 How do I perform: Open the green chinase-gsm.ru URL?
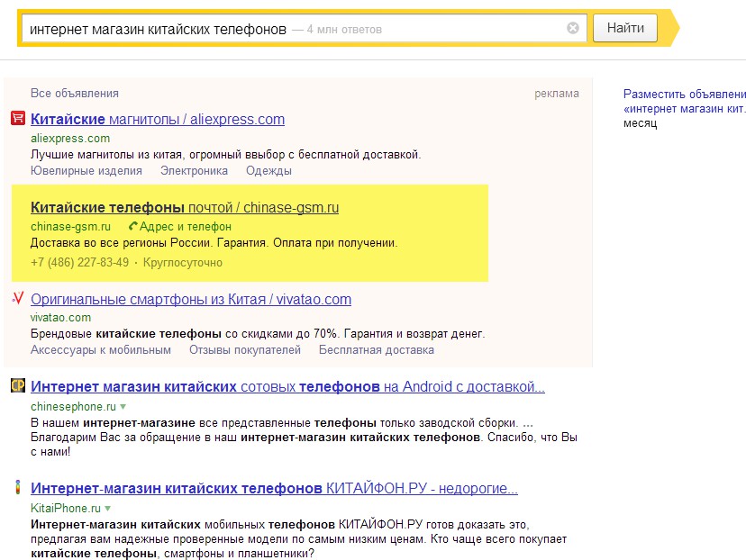click(x=70, y=227)
